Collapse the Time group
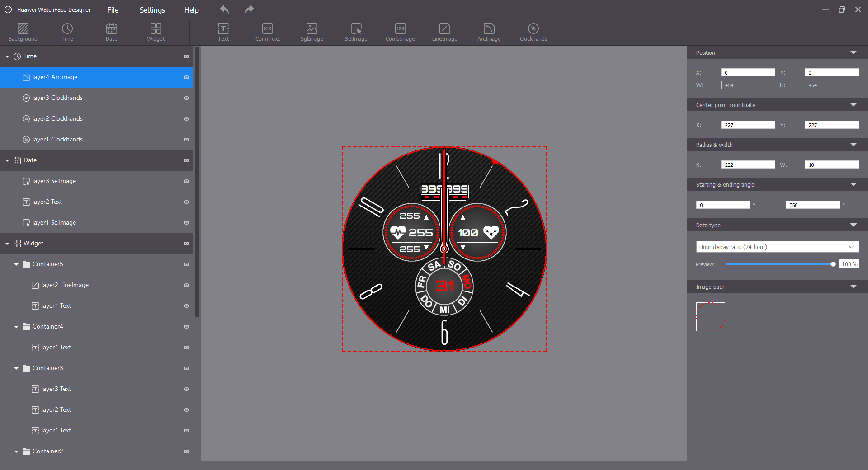868x470 pixels. point(7,56)
